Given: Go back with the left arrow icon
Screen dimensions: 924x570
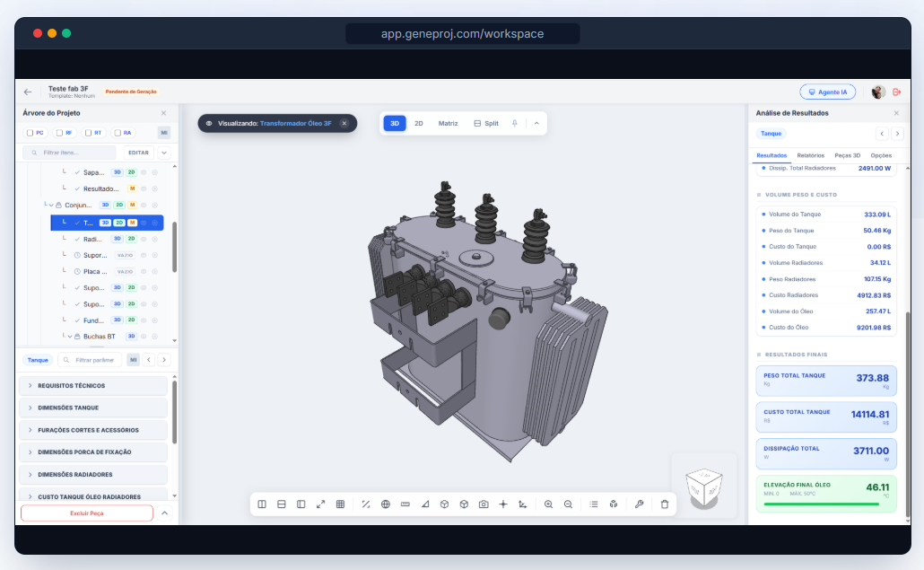Looking at the screenshot, I should point(28,92).
